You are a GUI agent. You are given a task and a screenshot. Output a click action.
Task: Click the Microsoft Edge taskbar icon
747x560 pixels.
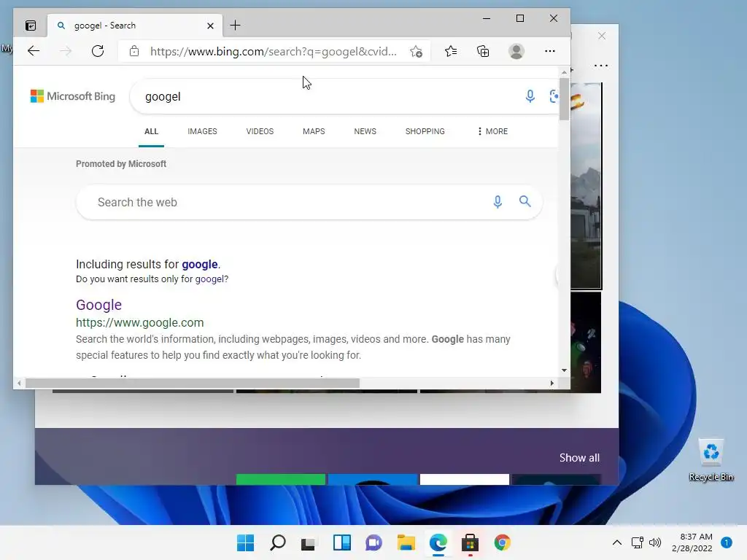tap(438, 542)
